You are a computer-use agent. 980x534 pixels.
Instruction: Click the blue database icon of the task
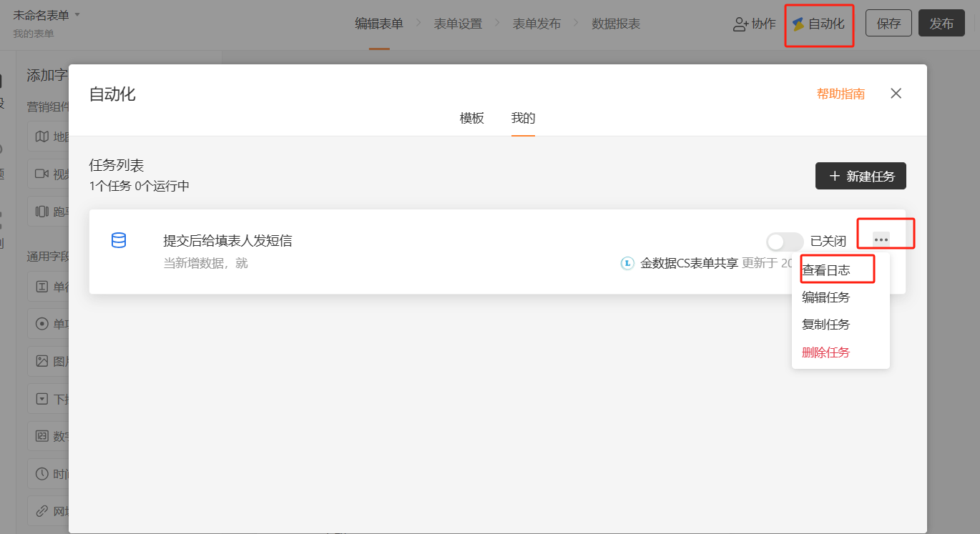pyautogui.click(x=119, y=240)
